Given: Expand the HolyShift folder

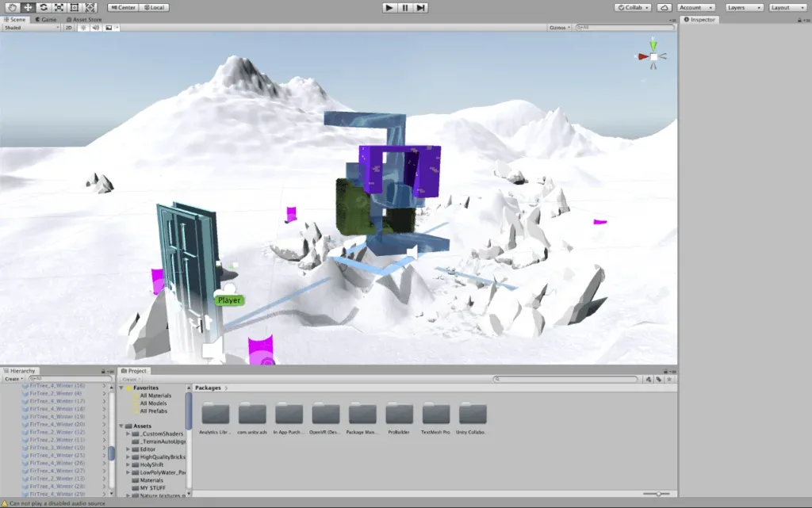Looking at the screenshot, I should point(128,464).
